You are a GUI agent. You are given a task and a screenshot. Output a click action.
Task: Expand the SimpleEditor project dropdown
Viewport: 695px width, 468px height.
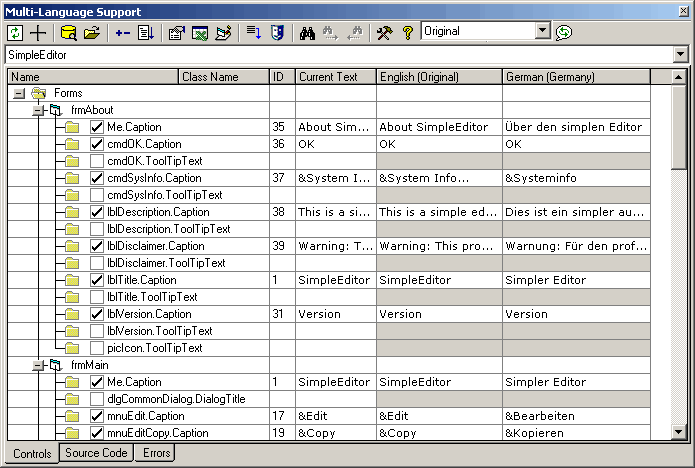[x=681, y=54]
